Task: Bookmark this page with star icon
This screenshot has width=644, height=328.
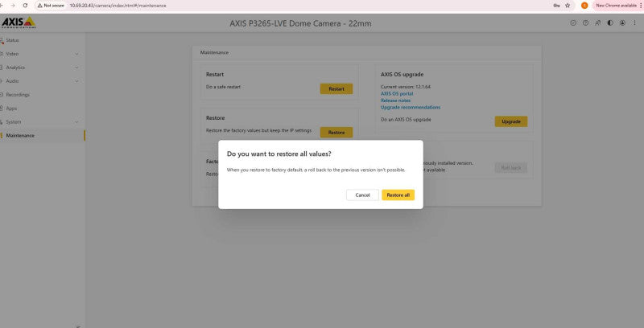Action: pos(568,6)
